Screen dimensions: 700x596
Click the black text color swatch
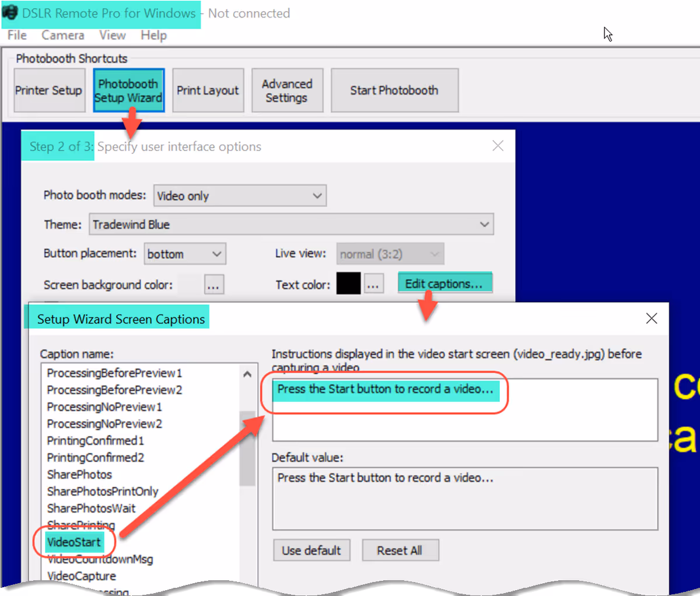pyautogui.click(x=349, y=284)
